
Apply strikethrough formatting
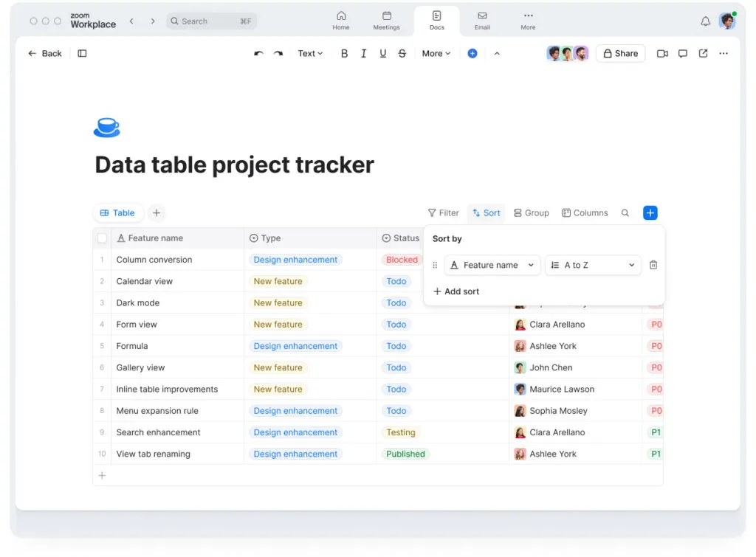402,54
